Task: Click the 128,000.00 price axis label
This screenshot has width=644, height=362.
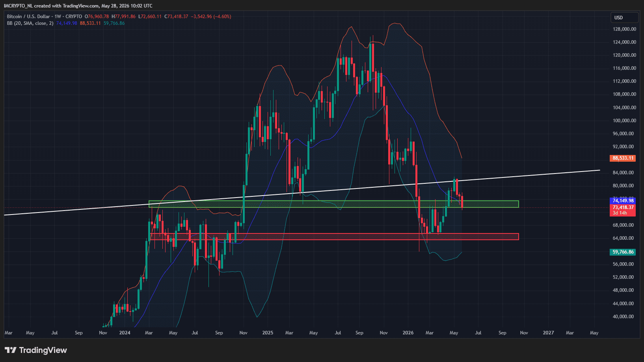Action: [x=624, y=29]
